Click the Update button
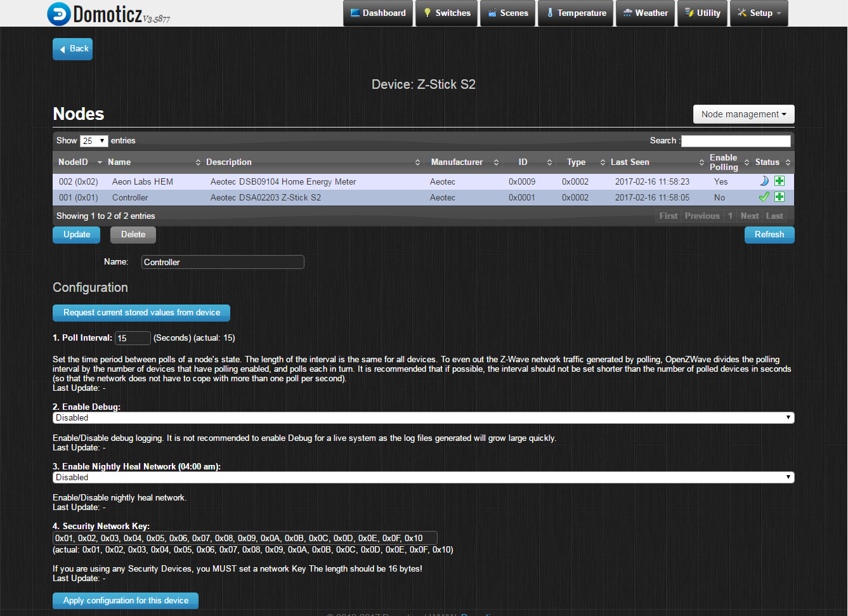 point(77,235)
